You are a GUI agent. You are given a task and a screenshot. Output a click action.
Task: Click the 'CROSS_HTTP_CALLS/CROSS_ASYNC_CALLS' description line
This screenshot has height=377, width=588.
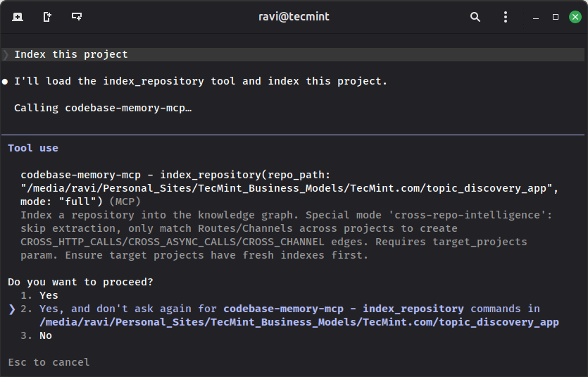[x=274, y=242]
